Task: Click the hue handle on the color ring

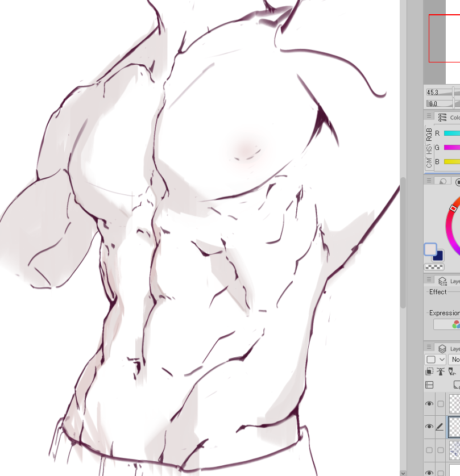Action: click(453, 208)
